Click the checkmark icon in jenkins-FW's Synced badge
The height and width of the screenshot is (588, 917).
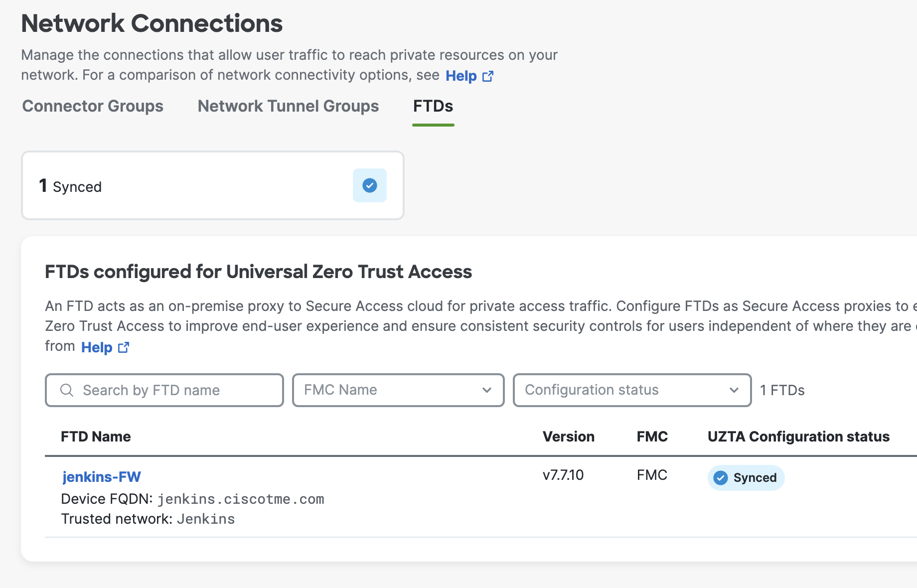[x=721, y=478]
